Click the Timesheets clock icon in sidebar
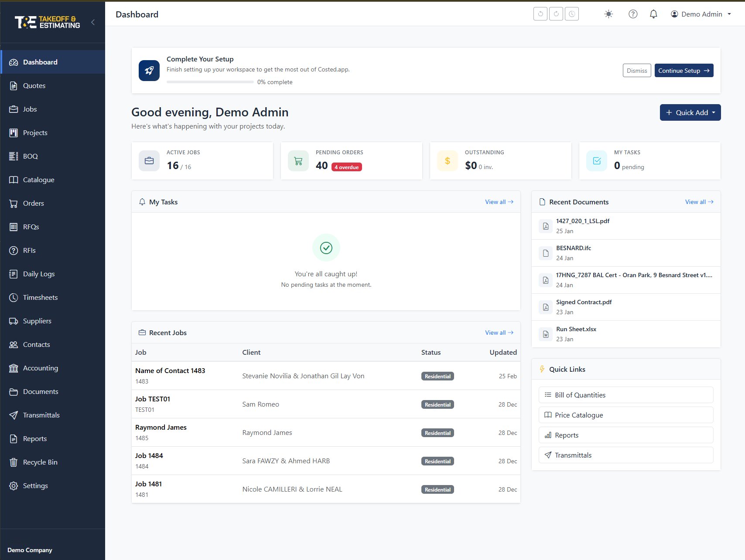The image size is (745, 560). (x=14, y=298)
